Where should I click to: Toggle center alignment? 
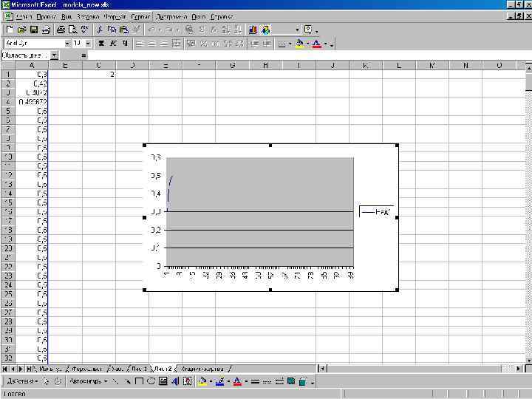(151, 44)
